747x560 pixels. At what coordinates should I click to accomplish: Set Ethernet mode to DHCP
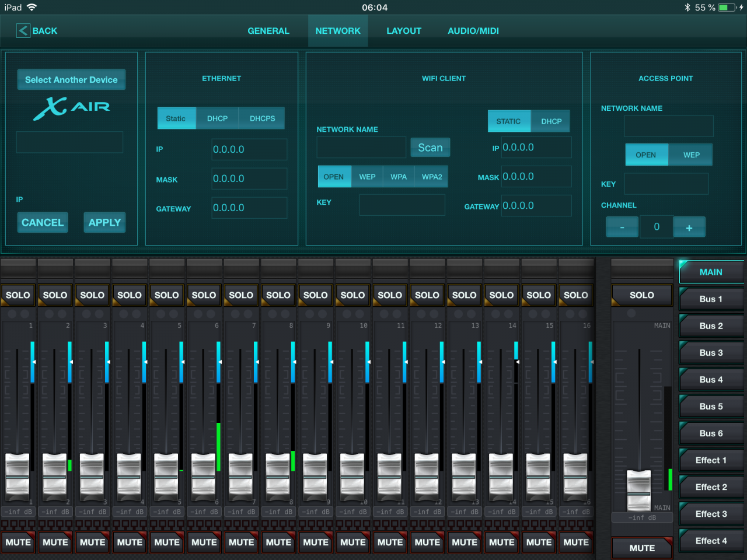[x=218, y=118]
